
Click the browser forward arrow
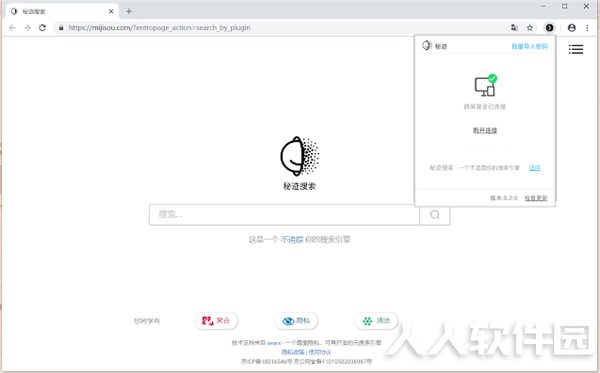pos(27,28)
